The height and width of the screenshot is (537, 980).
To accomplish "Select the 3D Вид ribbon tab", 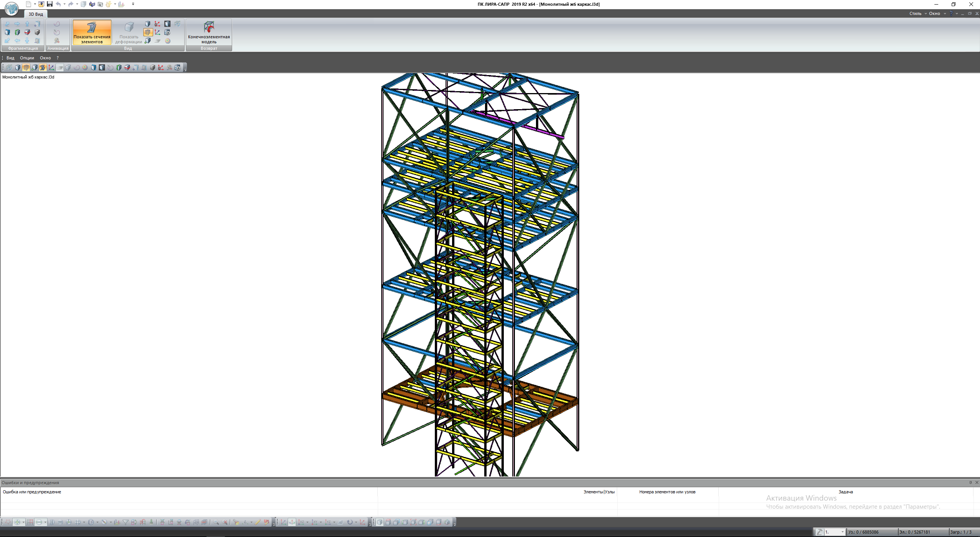I will 36,14.
